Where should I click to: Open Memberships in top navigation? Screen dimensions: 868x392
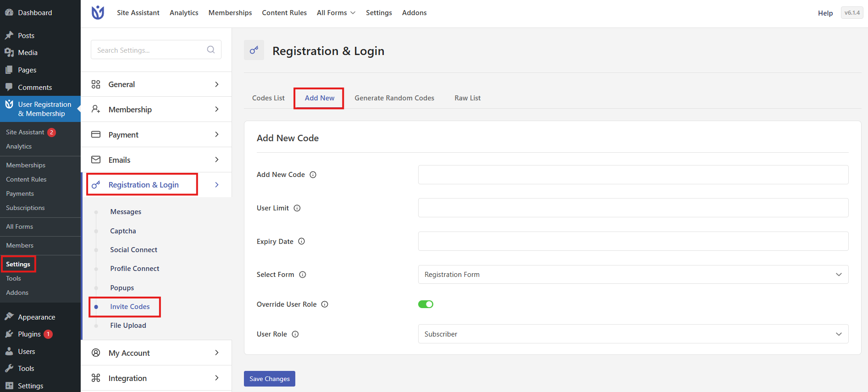point(230,13)
